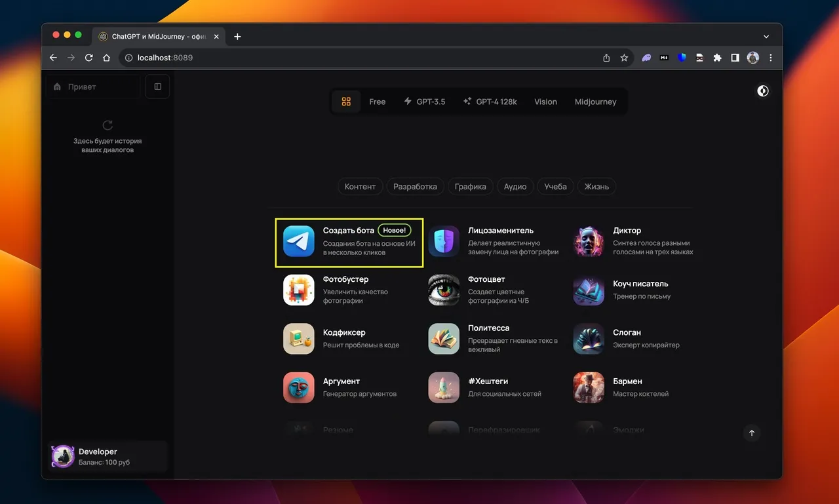Switch to the Midjourney tab
The image size is (839, 504).
[596, 102]
